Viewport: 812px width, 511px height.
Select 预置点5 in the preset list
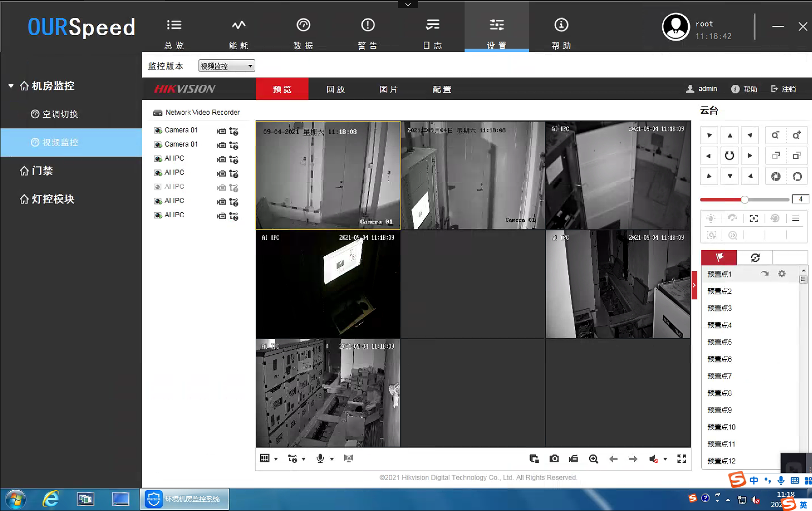point(720,342)
